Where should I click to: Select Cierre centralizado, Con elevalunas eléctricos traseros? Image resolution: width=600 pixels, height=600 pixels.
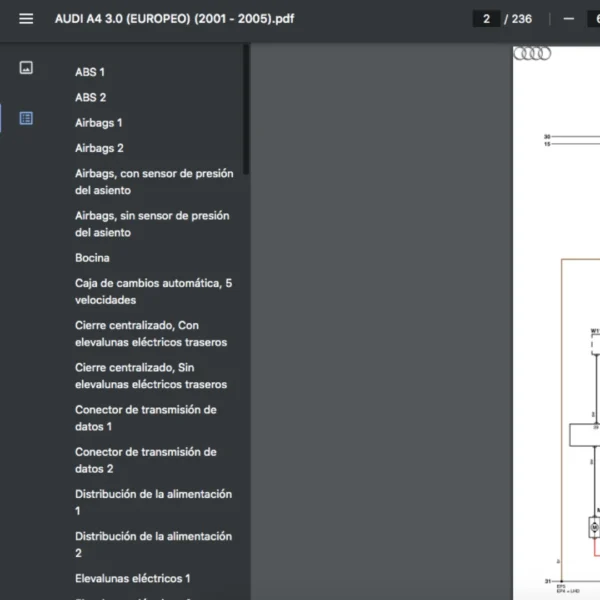coord(150,333)
